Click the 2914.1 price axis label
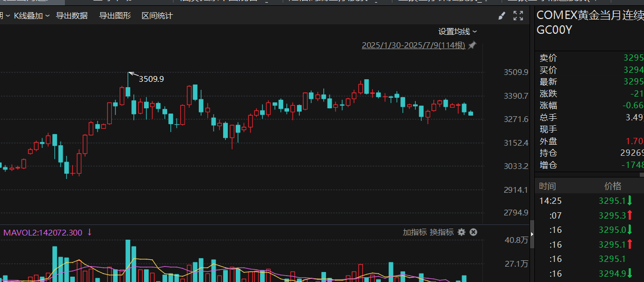644x282 pixels. [516, 189]
